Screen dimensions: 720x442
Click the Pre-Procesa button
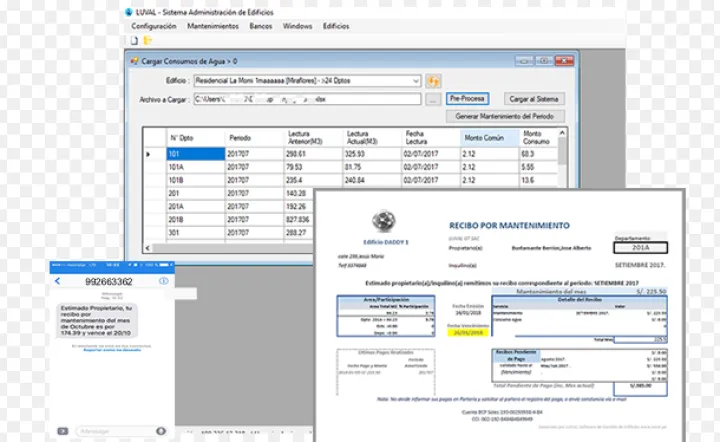tap(467, 99)
